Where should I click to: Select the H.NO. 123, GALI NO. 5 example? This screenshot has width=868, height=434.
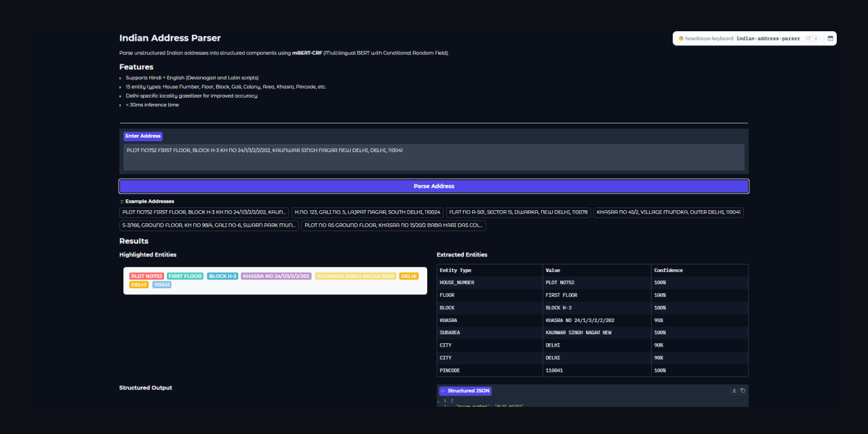(367, 212)
